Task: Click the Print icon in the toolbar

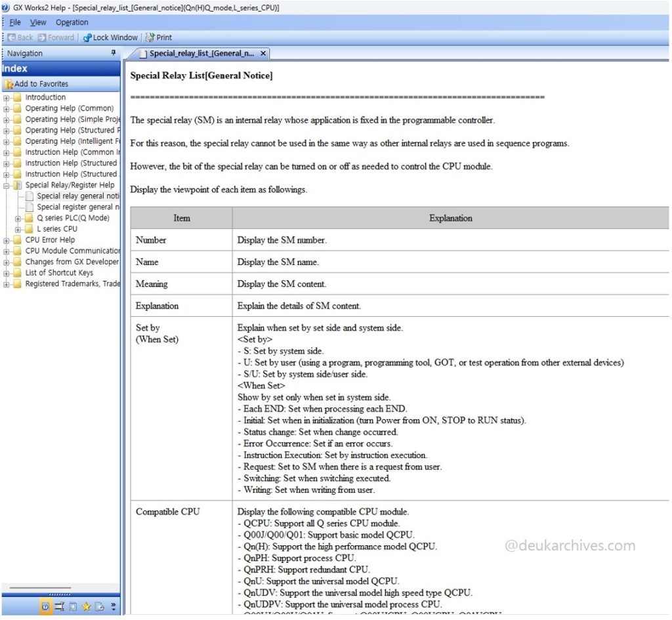Action: point(150,37)
